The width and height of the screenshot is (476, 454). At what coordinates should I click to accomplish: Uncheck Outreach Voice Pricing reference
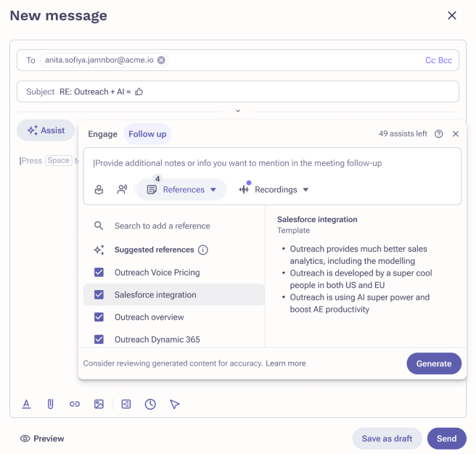(x=99, y=272)
